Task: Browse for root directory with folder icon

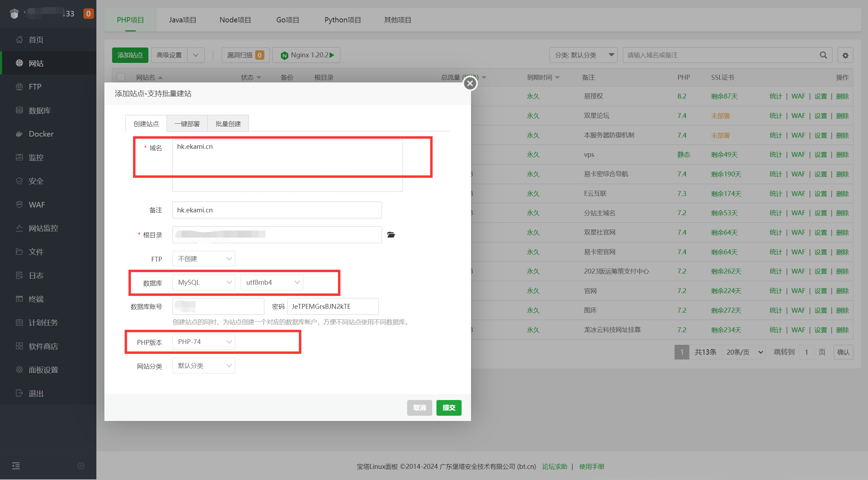Action: [x=391, y=235]
